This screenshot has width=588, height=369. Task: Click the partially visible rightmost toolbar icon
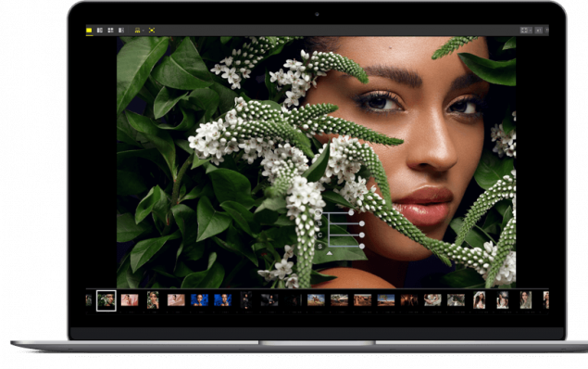tap(546, 30)
